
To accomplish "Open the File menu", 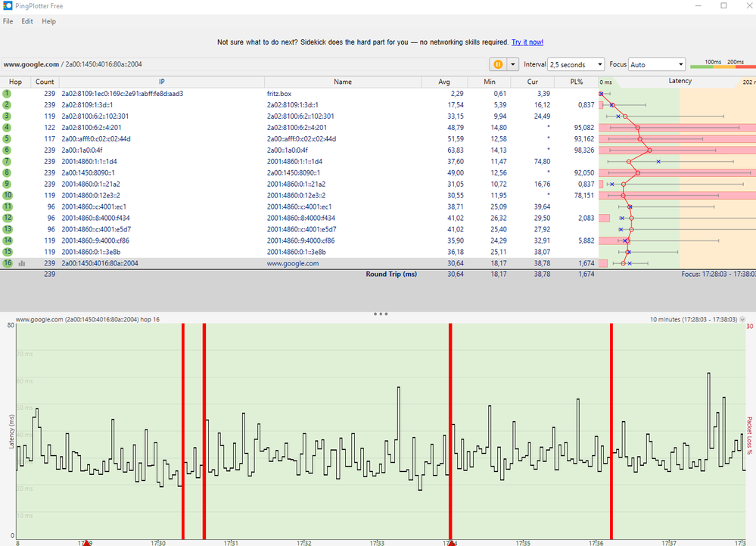I will (x=8, y=21).
